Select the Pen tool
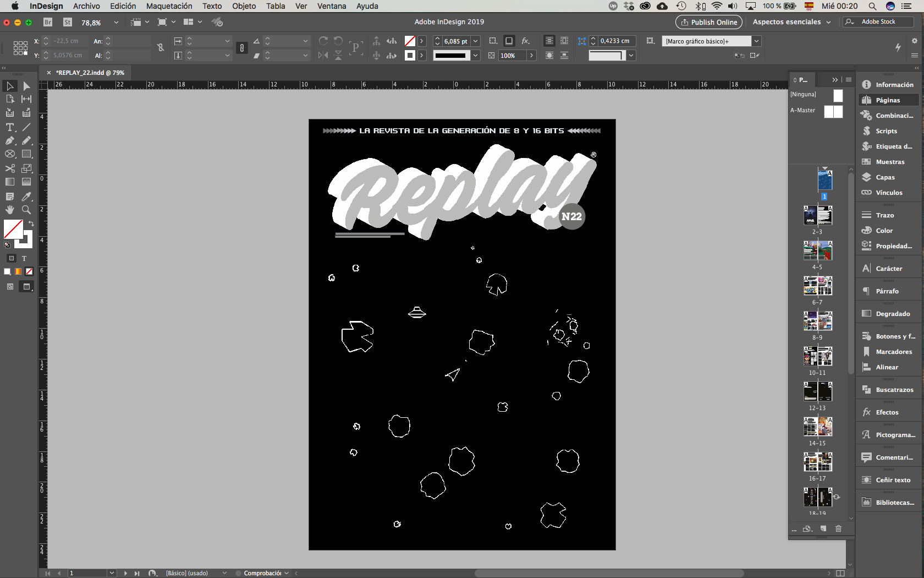Screen dimensions: 924x578 pos(10,140)
